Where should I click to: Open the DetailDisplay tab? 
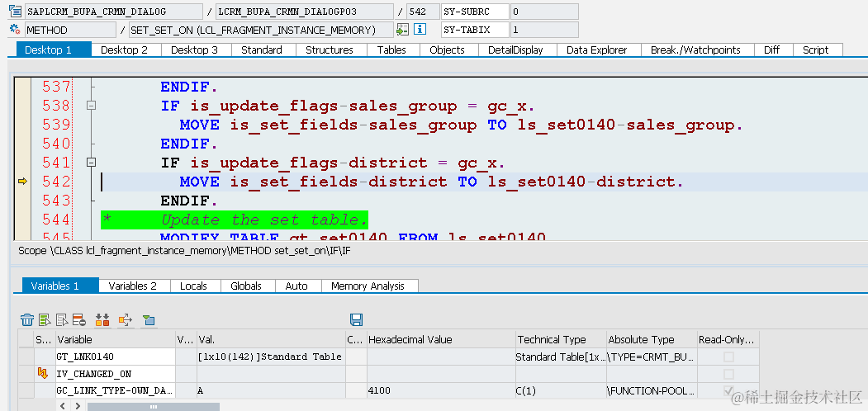[x=517, y=50]
